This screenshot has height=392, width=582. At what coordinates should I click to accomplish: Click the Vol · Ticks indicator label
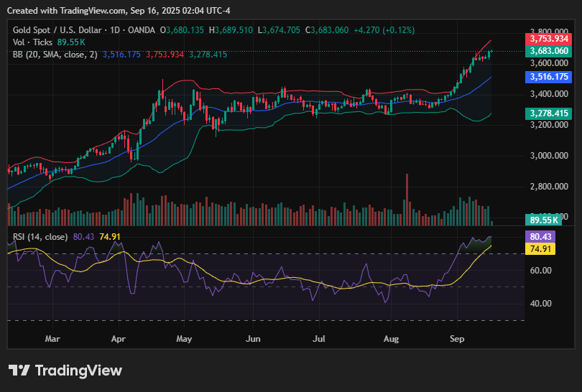(32, 42)
